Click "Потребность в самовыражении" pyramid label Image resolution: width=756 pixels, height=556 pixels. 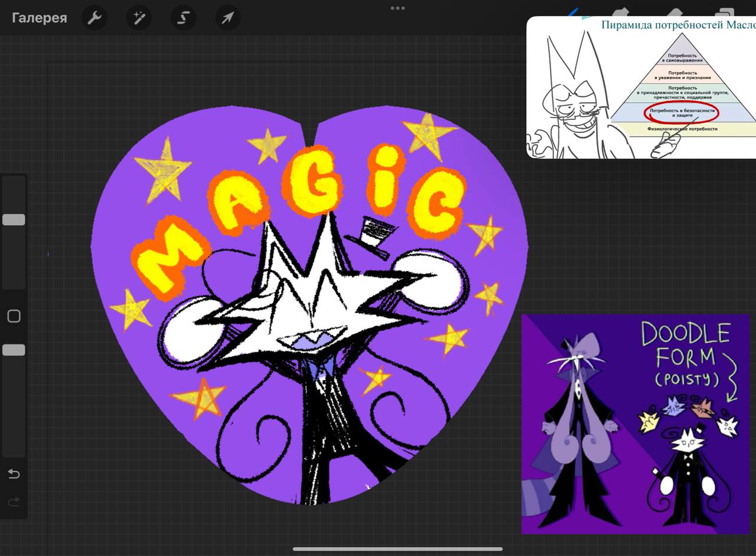[682, 58]
